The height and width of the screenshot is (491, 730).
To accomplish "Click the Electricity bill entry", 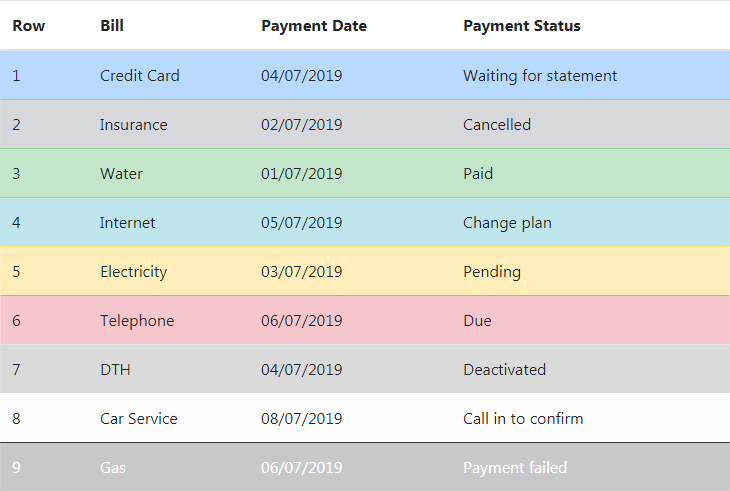I will [x=134, y=272].
